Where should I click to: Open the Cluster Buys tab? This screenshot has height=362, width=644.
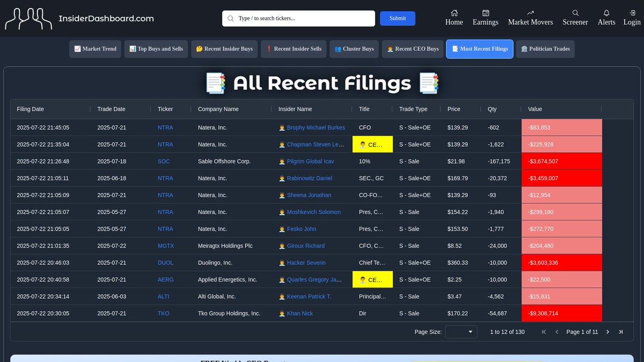pos(354,49)
